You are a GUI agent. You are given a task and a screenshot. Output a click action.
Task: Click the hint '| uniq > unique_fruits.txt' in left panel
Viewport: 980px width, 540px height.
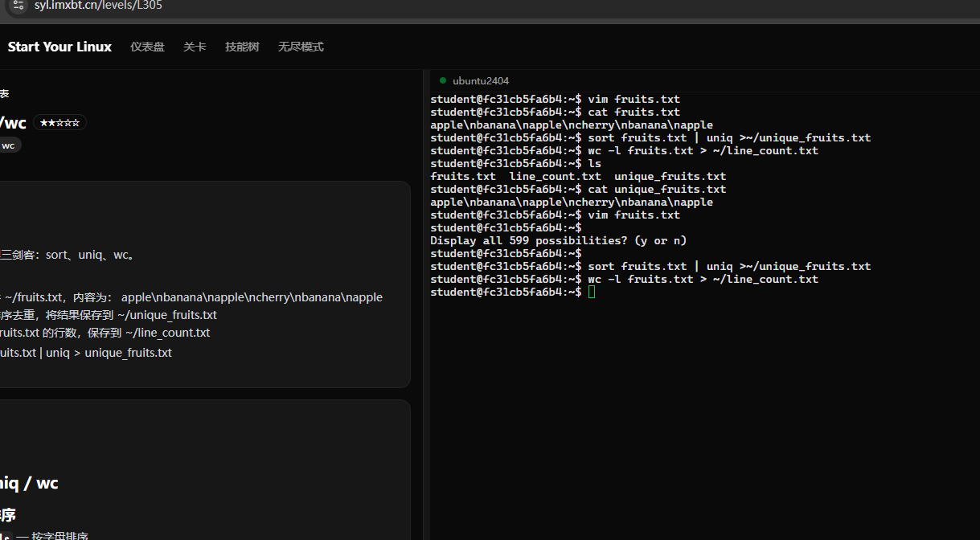(86, 353)
